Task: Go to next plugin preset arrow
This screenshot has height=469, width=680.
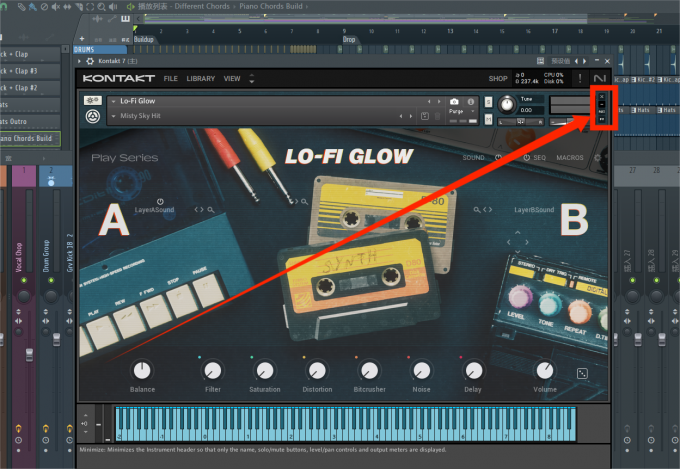Action: (585, 61)
